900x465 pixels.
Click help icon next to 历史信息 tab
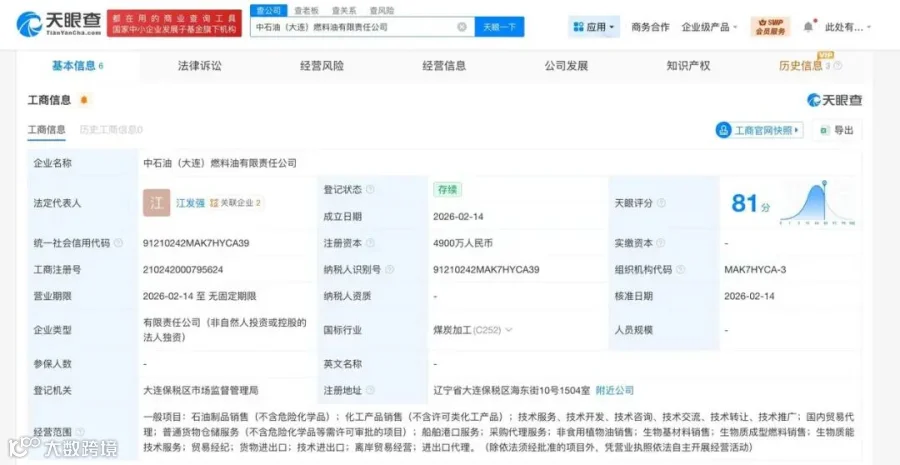(x=838, y=66)
